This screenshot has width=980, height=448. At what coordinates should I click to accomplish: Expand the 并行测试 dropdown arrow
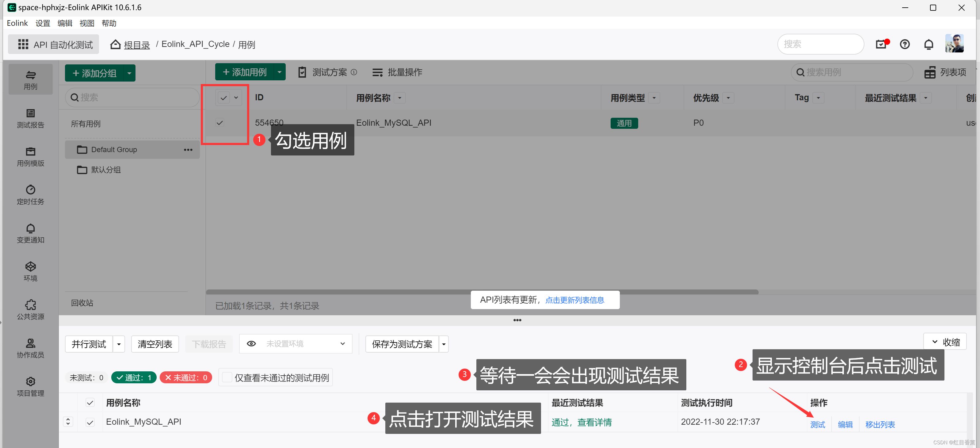pos(119,344)
